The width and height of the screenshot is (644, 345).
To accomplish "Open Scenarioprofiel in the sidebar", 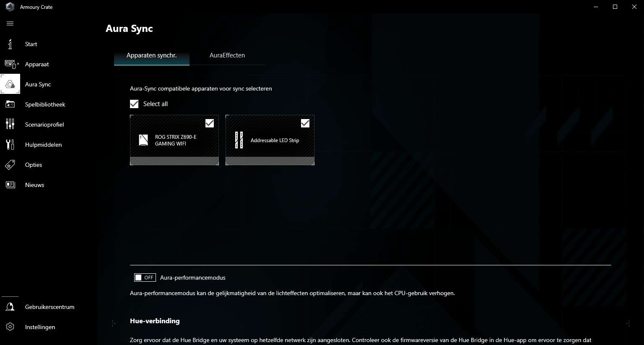I will (44, 125).
